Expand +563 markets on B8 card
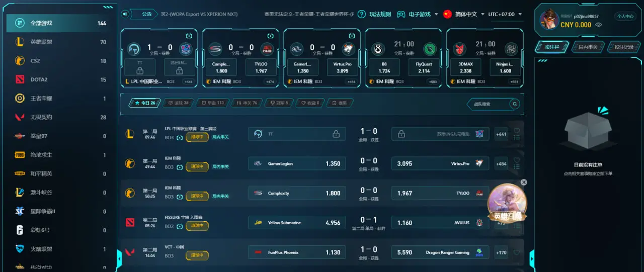 click(433, 81)
